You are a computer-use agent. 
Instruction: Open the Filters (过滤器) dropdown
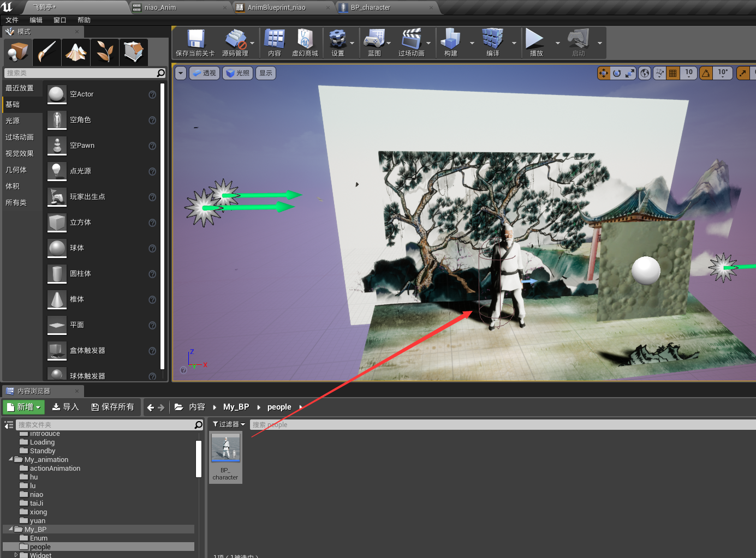pyautogui.click(x=229, y=424)
